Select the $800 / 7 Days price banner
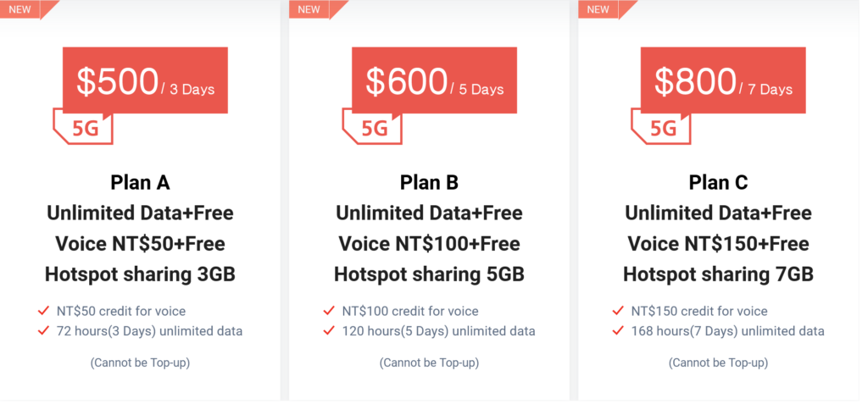 point(723,81)
